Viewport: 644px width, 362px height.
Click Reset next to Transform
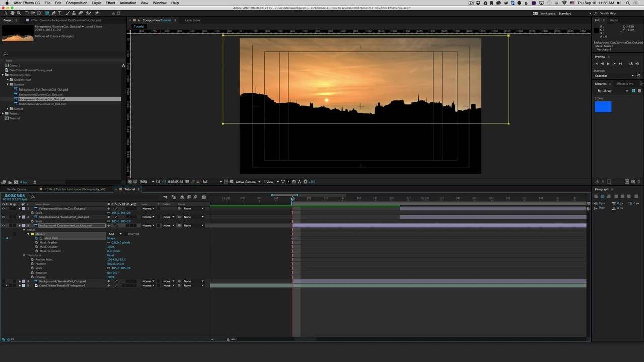[110, 255]
